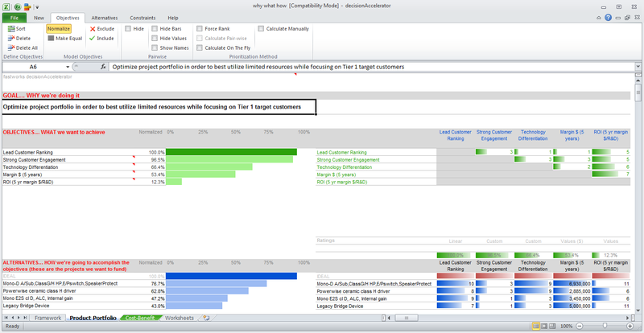This screenshot has height=333, width=644.
Task: Click the Normalize button
Action: coord(59,29)
